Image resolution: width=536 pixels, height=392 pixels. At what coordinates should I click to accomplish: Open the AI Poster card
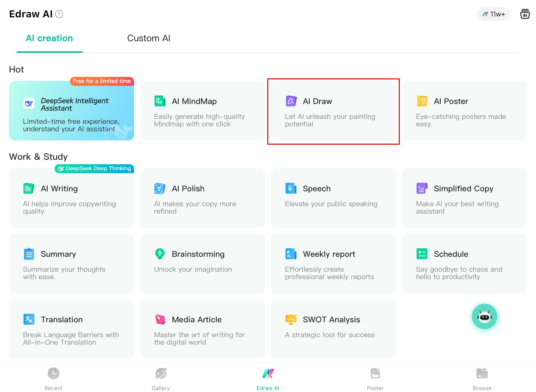point(464,111)
